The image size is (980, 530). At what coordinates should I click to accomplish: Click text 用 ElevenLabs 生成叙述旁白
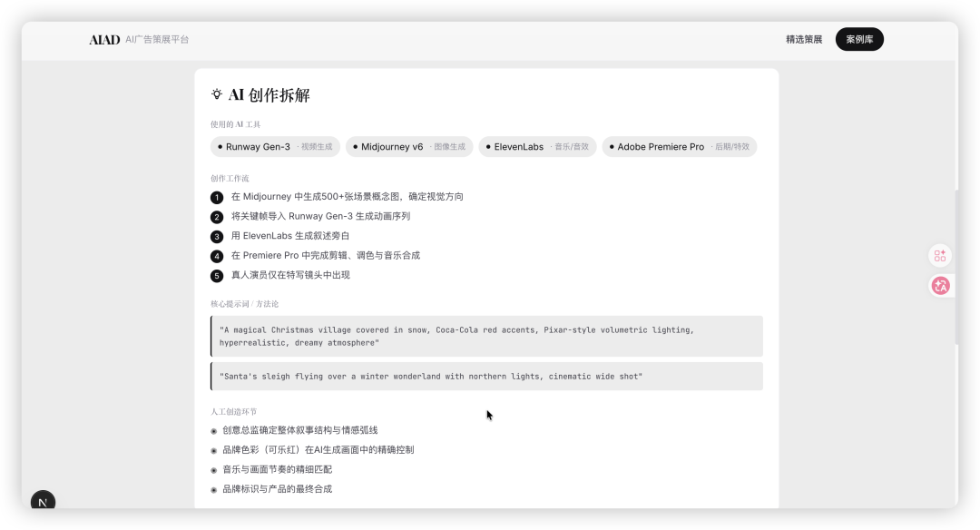[290, 236]
